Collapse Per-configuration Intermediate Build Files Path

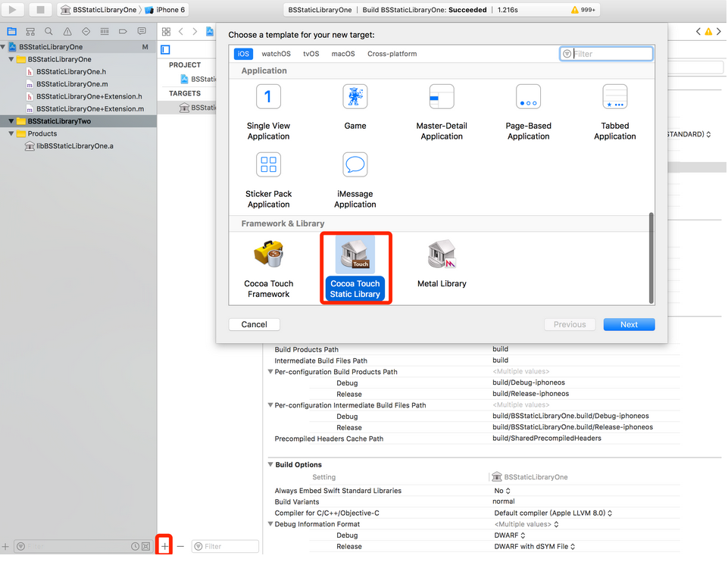tap(270, 405)
